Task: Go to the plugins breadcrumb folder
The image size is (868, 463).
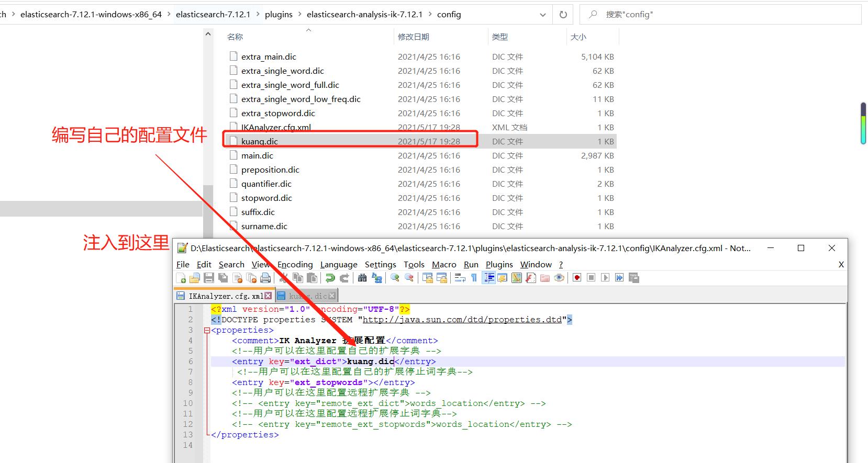Action: point(279,15)
